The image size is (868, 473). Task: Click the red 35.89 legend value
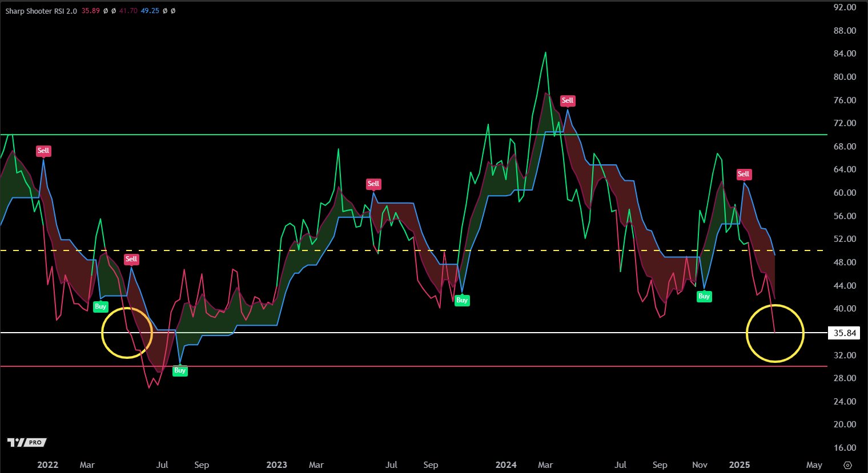coord(90,11)
